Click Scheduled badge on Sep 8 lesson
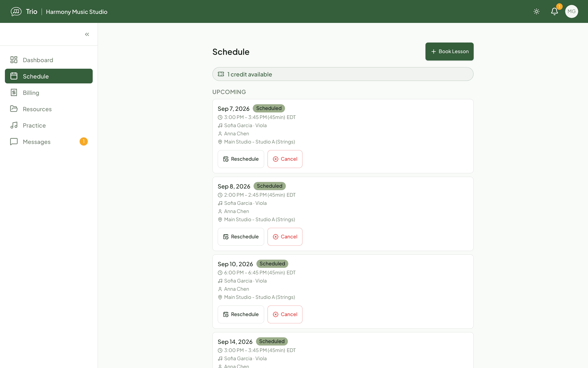This screenshot has height=368, width=588. (269, 186)
